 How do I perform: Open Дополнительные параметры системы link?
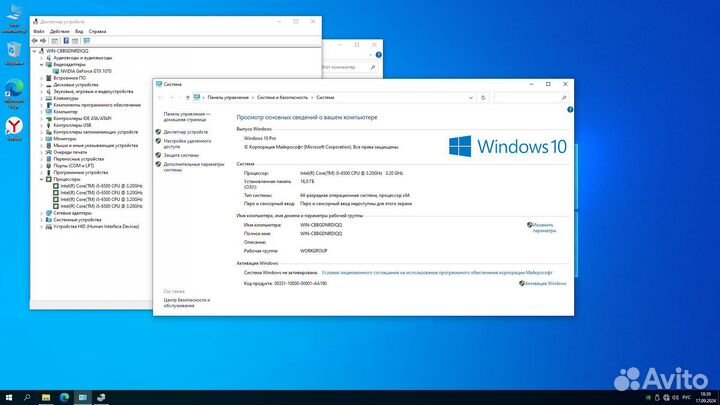[x=194, y=167]
